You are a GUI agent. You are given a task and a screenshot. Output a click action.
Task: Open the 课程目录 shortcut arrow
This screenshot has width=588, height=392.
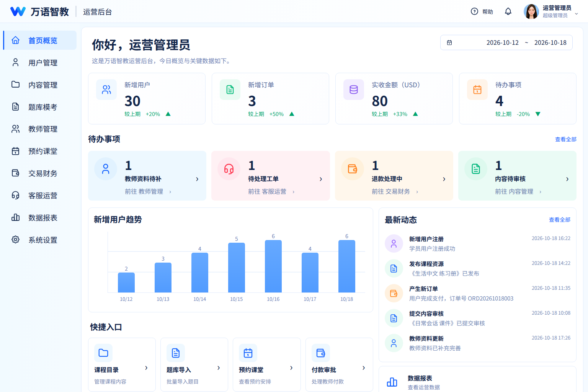[146, 368]
